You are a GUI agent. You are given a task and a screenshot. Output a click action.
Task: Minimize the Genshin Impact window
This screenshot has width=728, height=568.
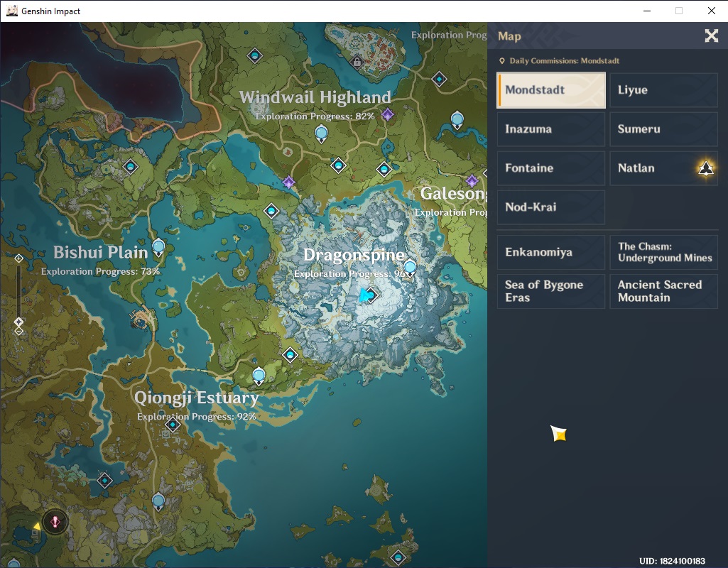pos(647,11)
